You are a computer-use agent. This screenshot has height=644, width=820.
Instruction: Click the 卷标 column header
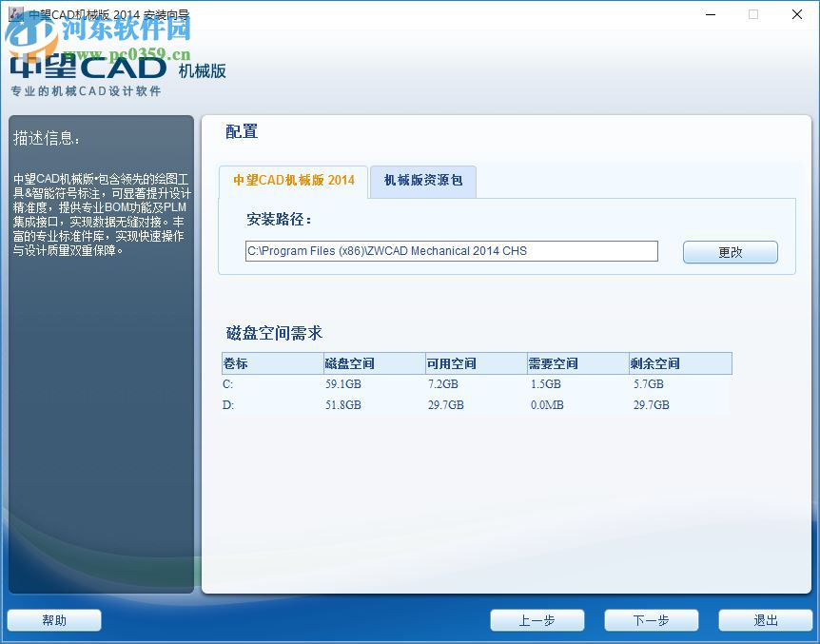(x=238, y=363)
